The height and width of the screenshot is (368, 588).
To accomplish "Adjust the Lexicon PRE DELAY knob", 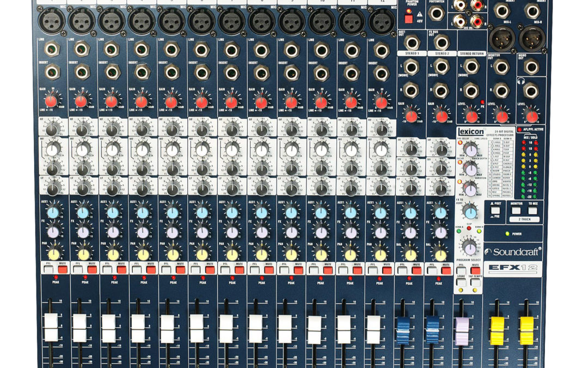I will [x=470, y=150].
